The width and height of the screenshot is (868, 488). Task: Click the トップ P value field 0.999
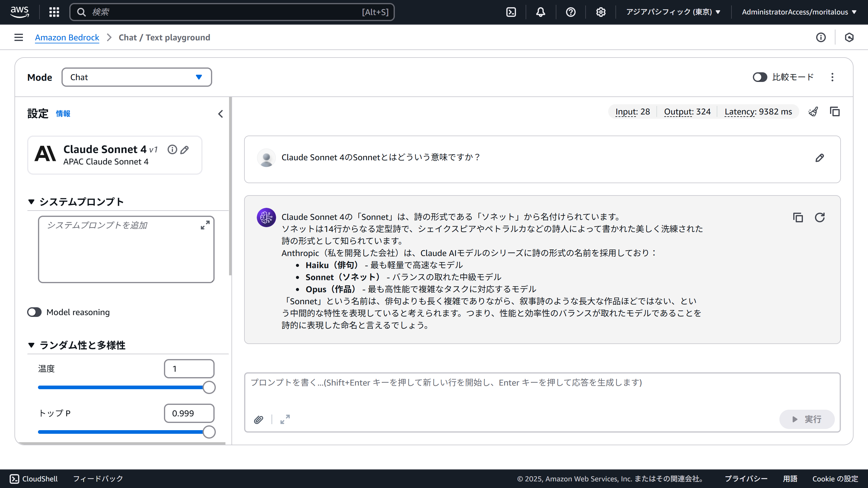(189, 413)
